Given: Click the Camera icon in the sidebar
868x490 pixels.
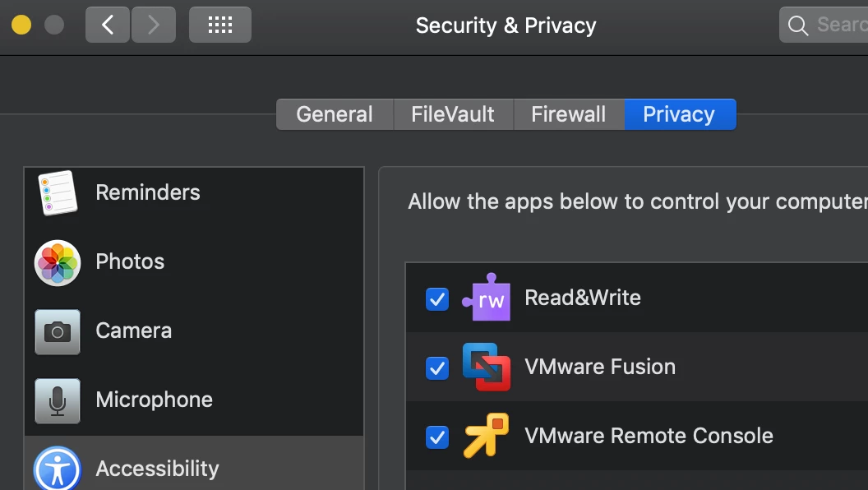Looking at the screenshot, I should click(x=58, y=331).
